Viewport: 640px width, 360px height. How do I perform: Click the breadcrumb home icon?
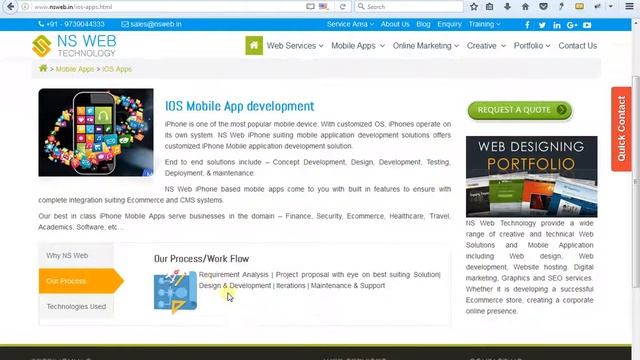pyautogui.click(x=43, y=68)
